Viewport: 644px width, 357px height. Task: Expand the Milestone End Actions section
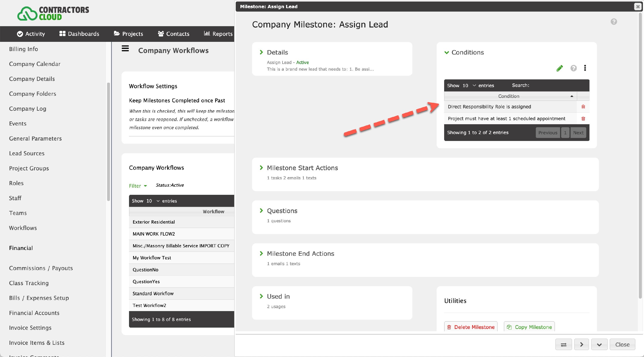(x=261, y=253)
